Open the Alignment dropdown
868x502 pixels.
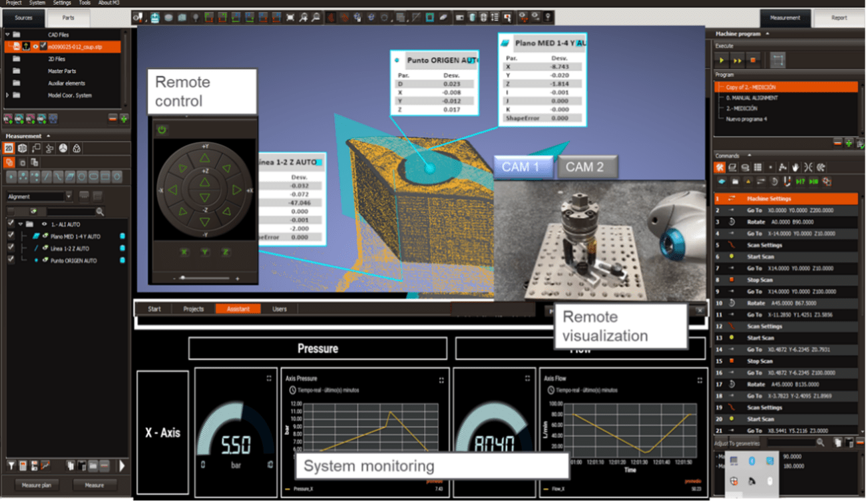[69, 196]
